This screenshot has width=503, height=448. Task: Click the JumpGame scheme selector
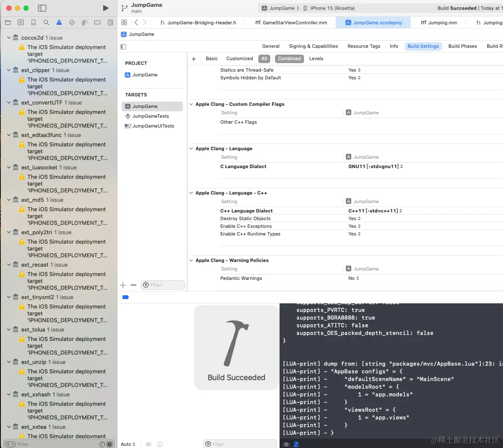pos(278,9)
